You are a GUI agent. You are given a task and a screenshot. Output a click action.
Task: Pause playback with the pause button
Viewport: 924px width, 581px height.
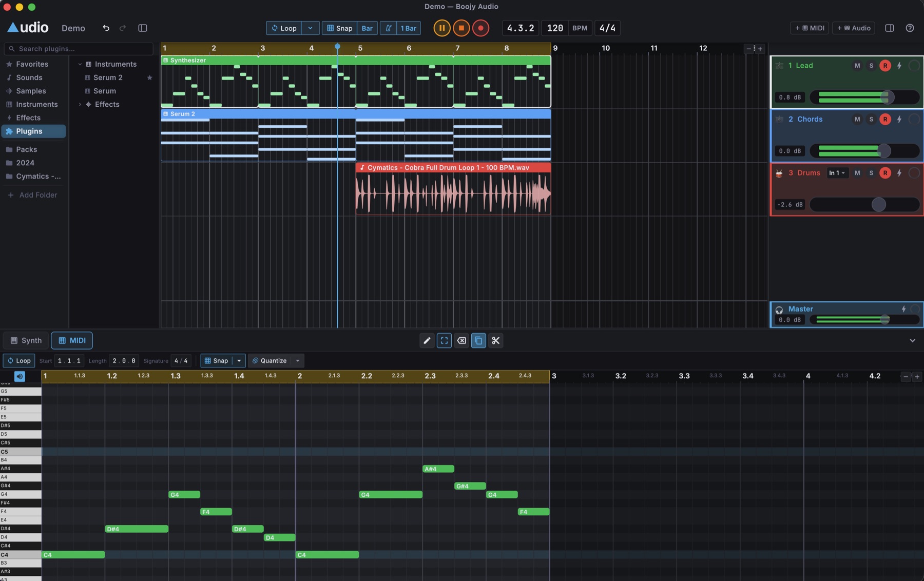(441, 28)
